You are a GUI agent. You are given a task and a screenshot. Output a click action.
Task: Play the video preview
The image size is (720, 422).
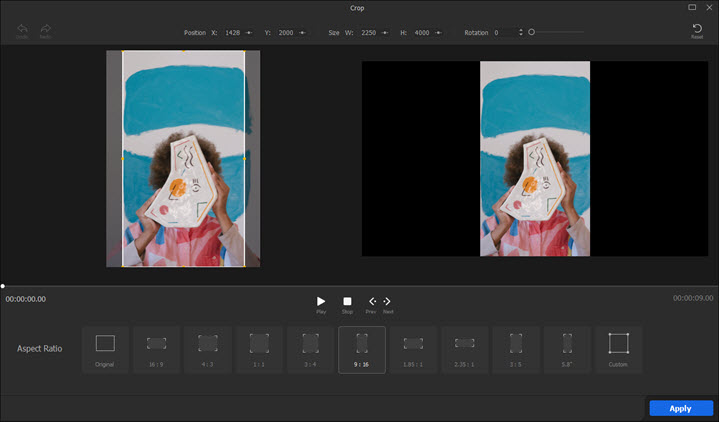[x=321, y=301]
